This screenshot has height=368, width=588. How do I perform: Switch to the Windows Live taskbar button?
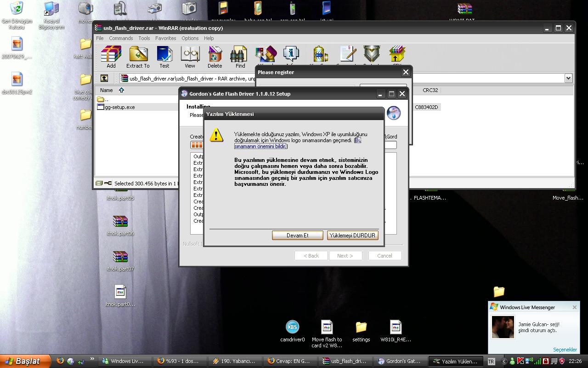click(x=124, y=361)
